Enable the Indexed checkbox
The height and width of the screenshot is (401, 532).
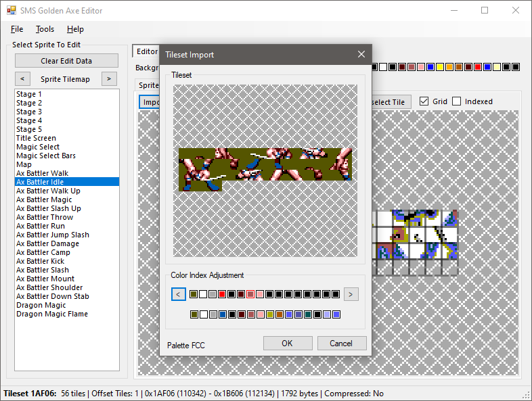point(457,101)
